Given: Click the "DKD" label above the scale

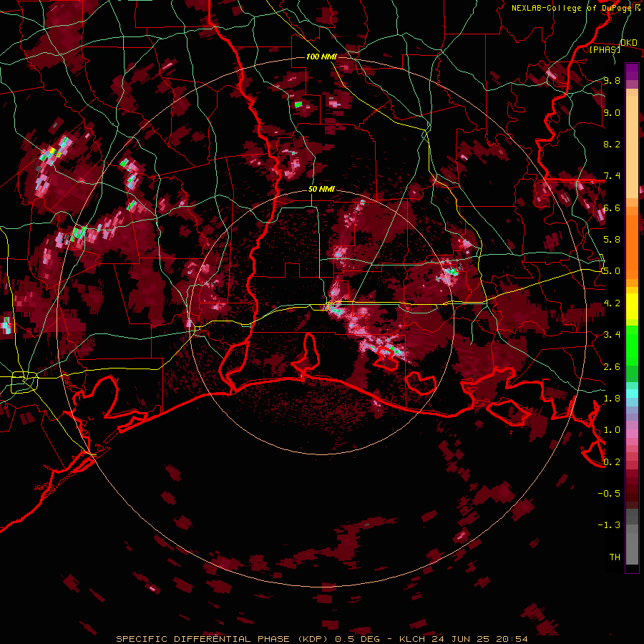Looking at the screenshot, I should (x=629, y=43).
